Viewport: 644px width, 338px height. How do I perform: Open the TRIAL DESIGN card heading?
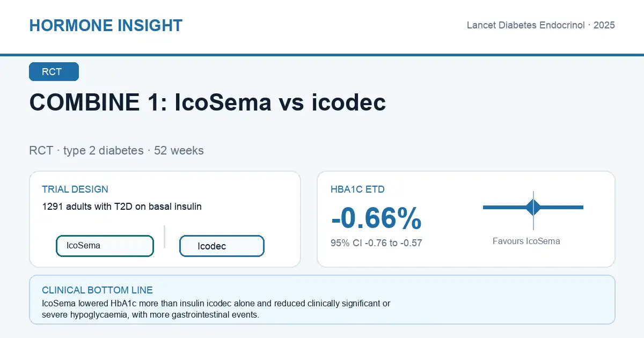coord(75,189)
